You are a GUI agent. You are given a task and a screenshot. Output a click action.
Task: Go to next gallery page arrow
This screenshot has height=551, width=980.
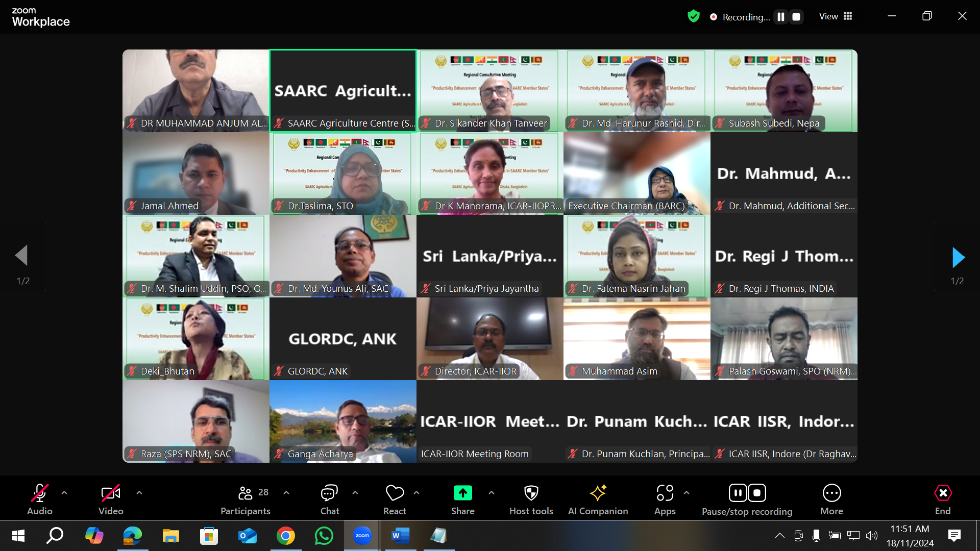point(958,258)
